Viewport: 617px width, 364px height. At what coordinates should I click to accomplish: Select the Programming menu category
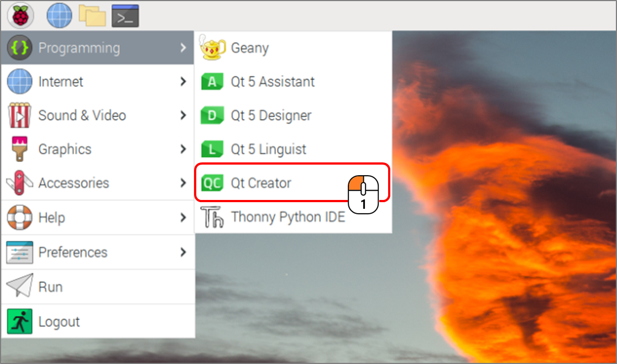[98, 48]
